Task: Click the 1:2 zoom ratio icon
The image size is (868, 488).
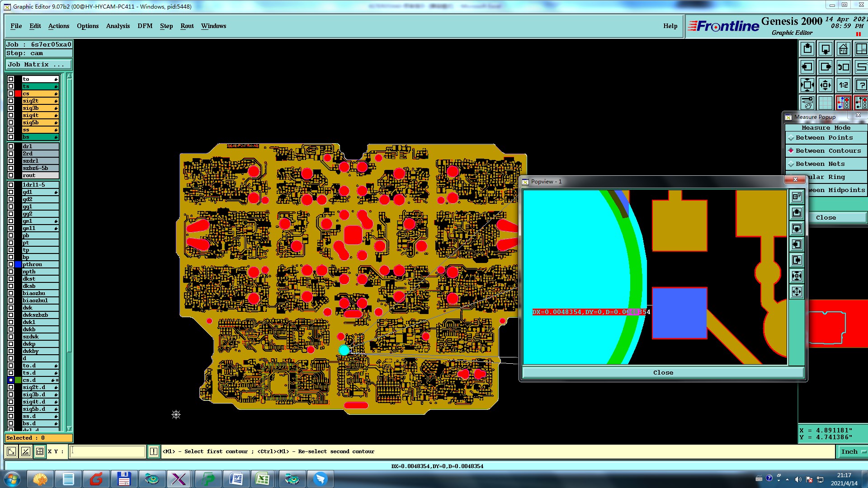Action: point(843,85)
